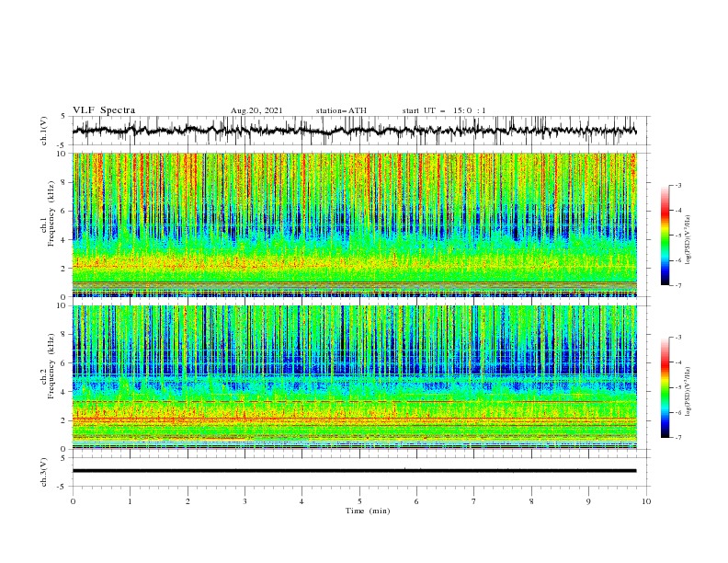Image resolution: width=728 pixels, height=563 pixels.
Task: Click the time axis tick '10'
Action: tap(646, 501)
